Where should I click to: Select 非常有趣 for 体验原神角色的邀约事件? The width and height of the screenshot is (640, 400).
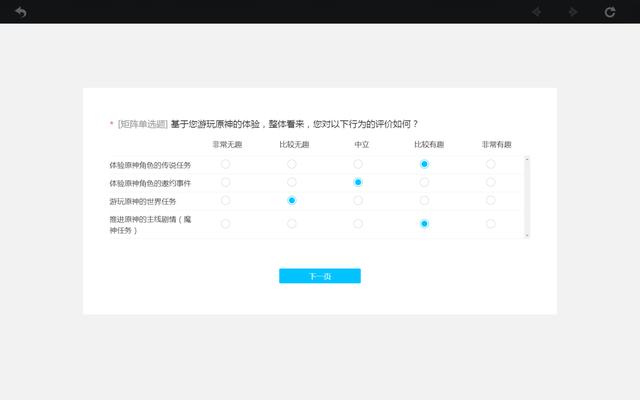tap(490, 182)
